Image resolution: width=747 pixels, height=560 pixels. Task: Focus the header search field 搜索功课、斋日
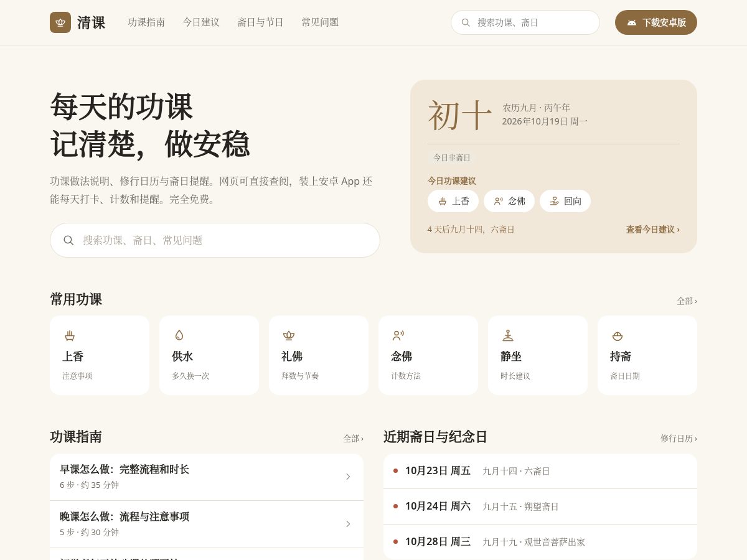coord(525,22)
